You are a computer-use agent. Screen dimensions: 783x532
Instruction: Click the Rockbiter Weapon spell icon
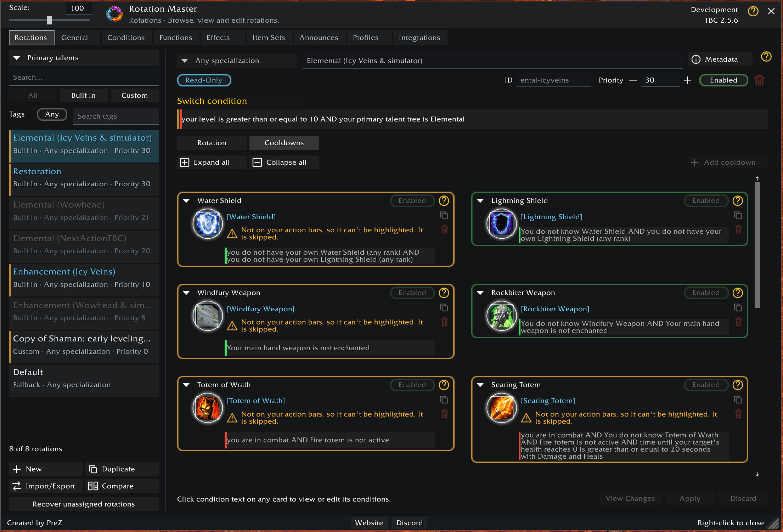pos(501,316)
